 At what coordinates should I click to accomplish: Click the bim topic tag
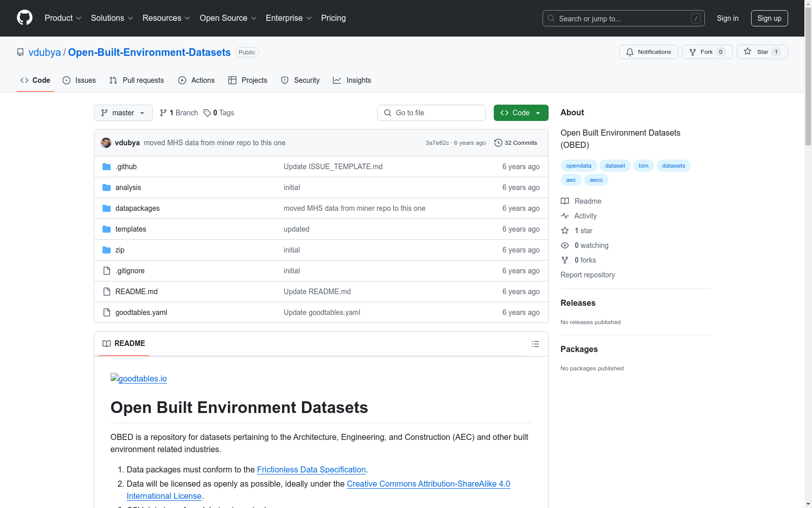tap(644, 166)
